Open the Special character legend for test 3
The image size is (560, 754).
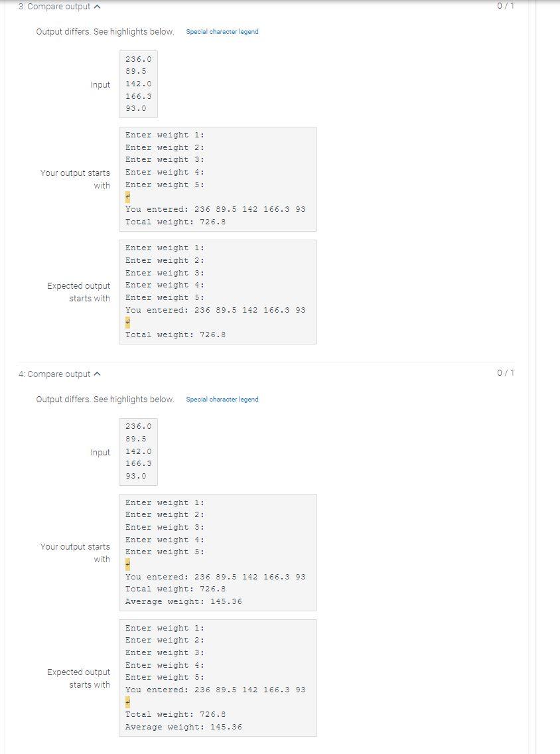pyautogui.click(x=223, y=31)
